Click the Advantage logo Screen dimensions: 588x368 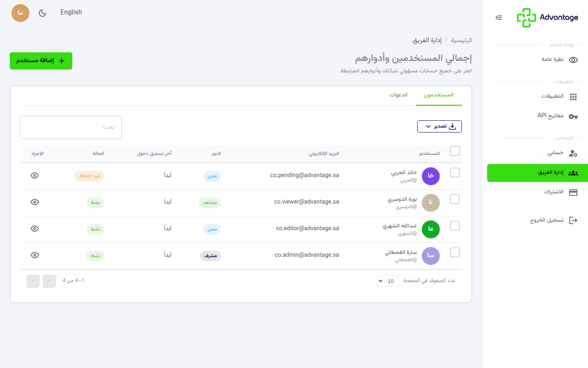click(x=547, y=18)
